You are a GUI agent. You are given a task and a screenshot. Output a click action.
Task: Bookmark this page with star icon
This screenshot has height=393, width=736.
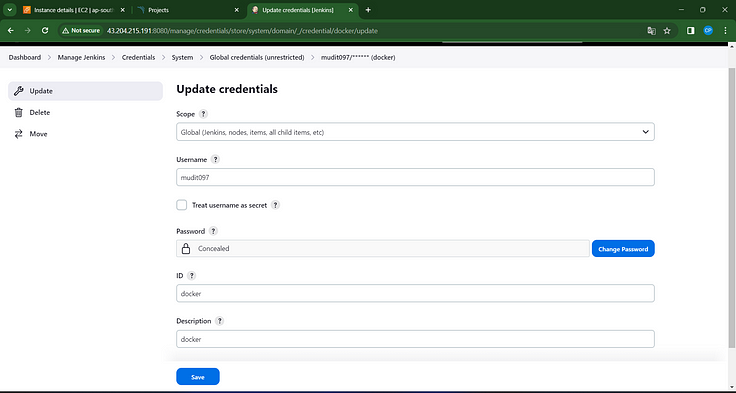tap(667, 31)
